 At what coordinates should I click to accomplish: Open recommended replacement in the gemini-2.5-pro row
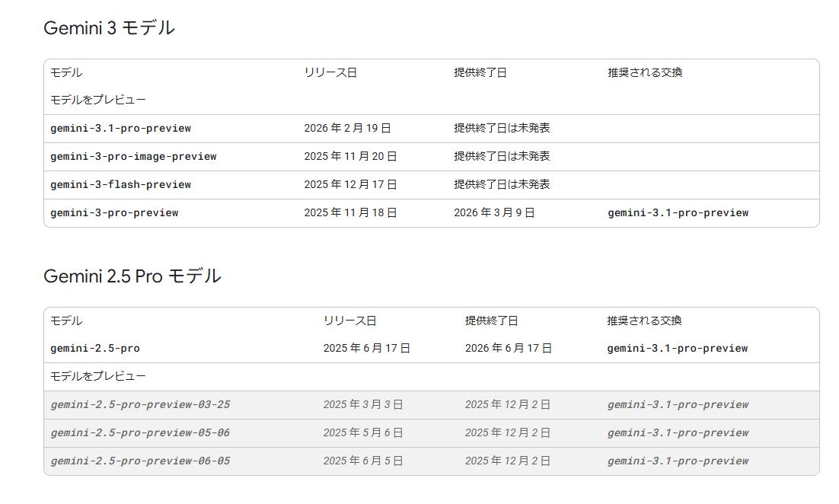pos(677,348)
